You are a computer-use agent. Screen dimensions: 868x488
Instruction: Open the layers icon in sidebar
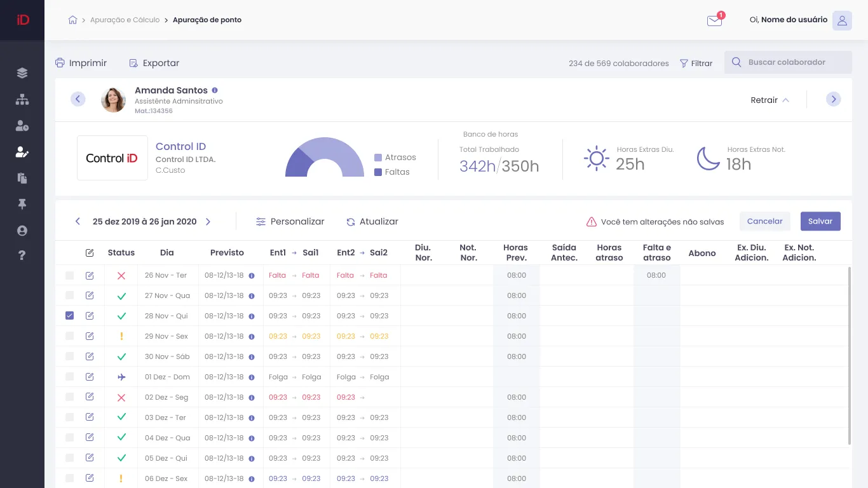click(22, 73)
